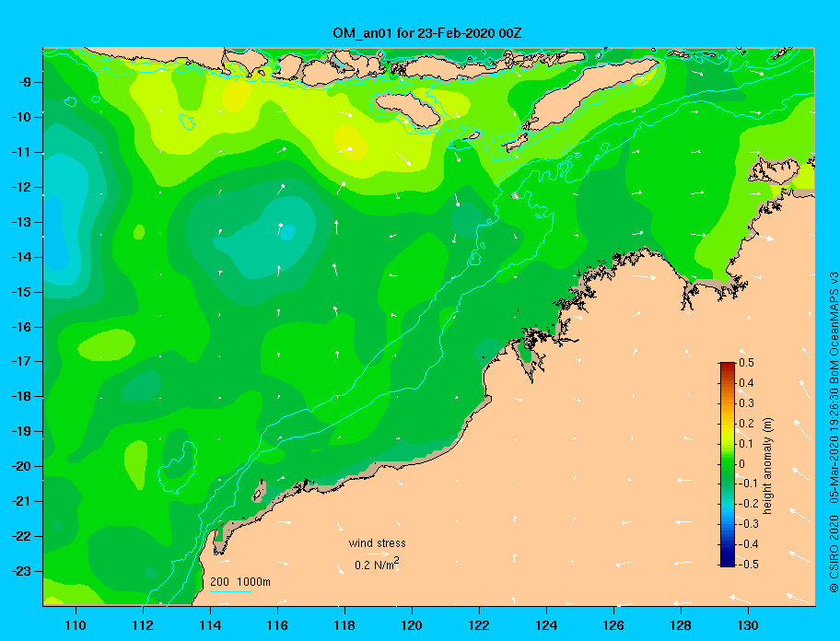Viewport: 840px width, 641px height.
Task: Click latitude label -11
Action: coord(22,152)
